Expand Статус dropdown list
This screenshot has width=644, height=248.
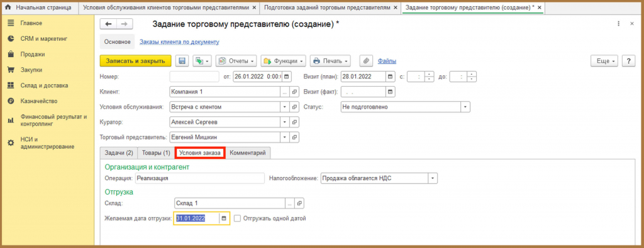tap(465, 107)
